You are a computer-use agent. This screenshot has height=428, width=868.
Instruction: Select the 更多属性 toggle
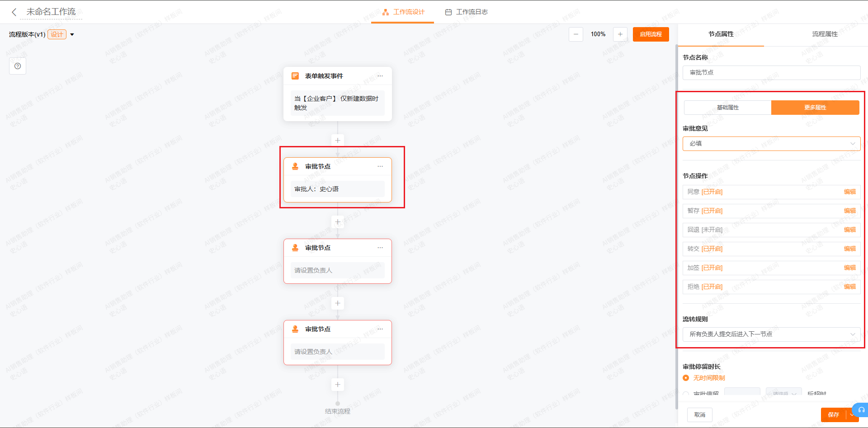pos(815,108)
